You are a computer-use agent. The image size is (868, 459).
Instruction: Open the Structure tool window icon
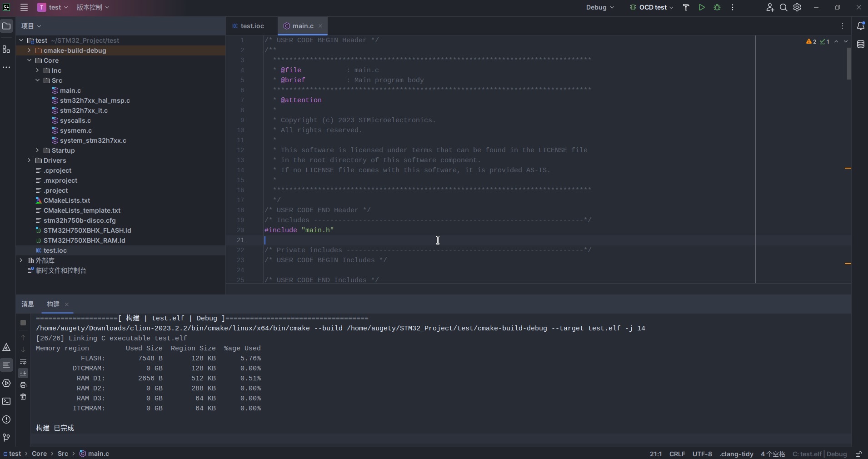click(6, 49)
